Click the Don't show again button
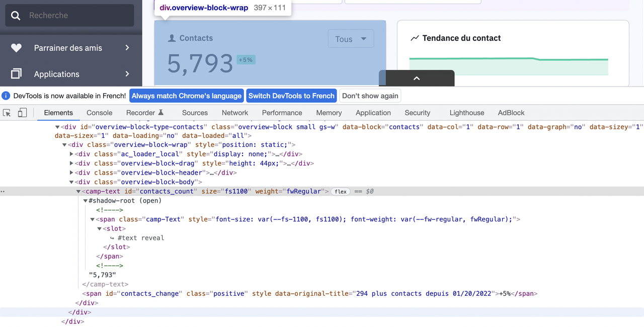644x327 pixels. pos(370,96)
